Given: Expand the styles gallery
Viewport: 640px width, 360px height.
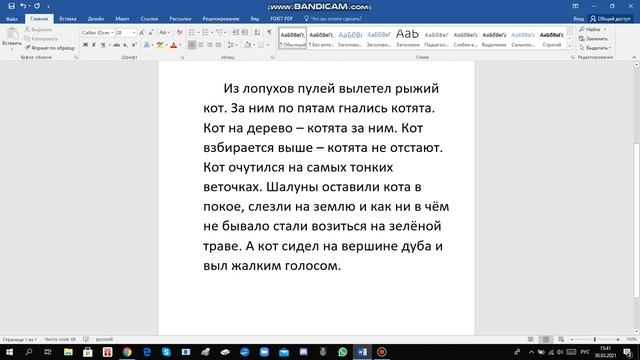Looking at the screenshot, I should point(570,46).
